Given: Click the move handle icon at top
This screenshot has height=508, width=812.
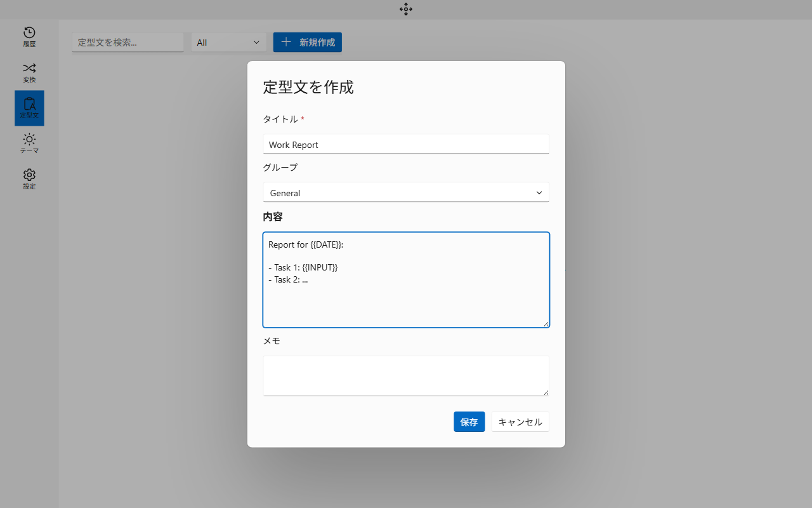Looking at the screenshot, I should (405, 10).
